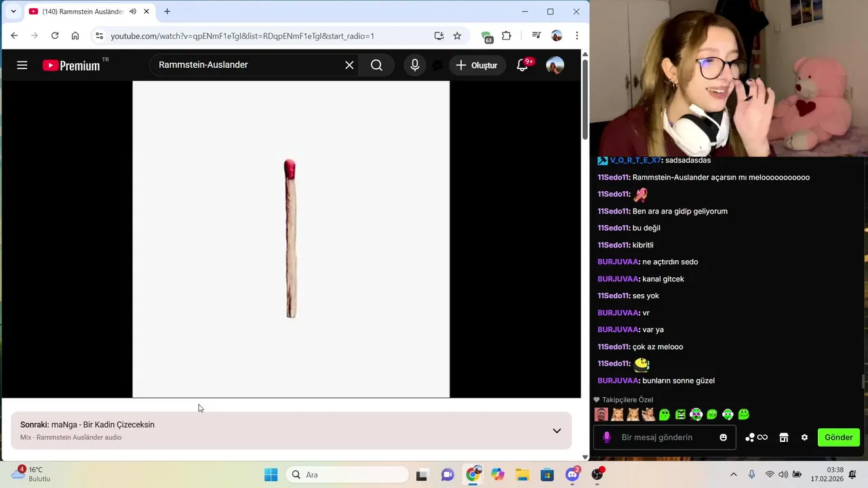Send the message with Gönder
The width and height of the screenshot is (868, 488).
839,438
